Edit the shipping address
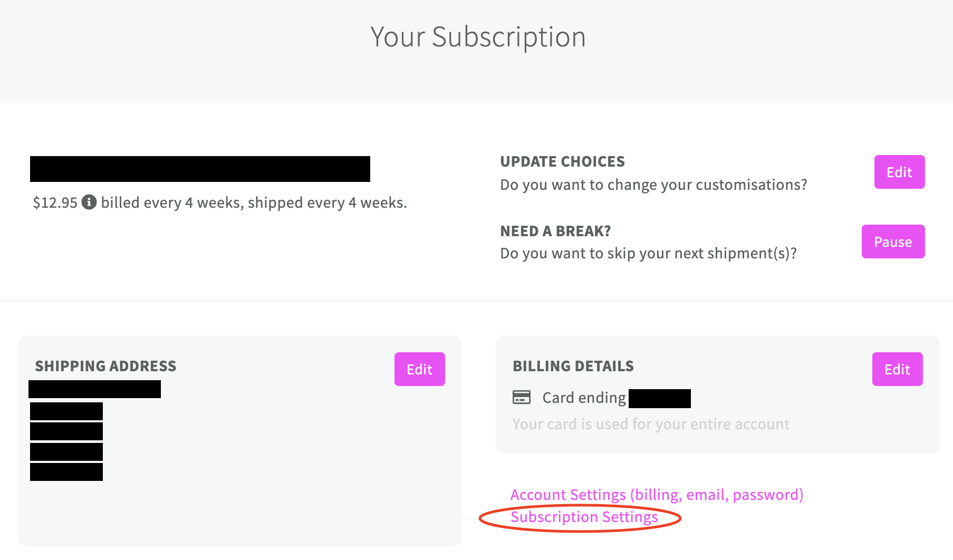The height and width of the screenshot is (560, 953). [x=419, y=369]
